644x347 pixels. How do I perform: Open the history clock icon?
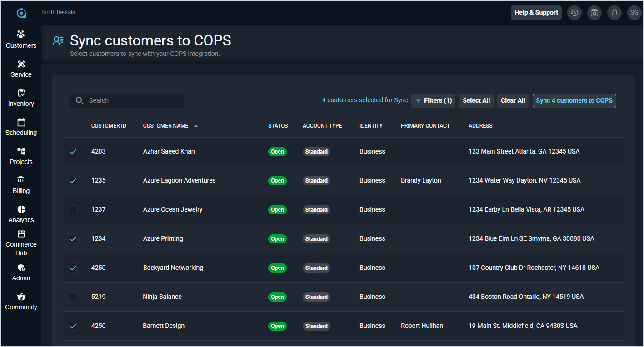pos(574,13)
